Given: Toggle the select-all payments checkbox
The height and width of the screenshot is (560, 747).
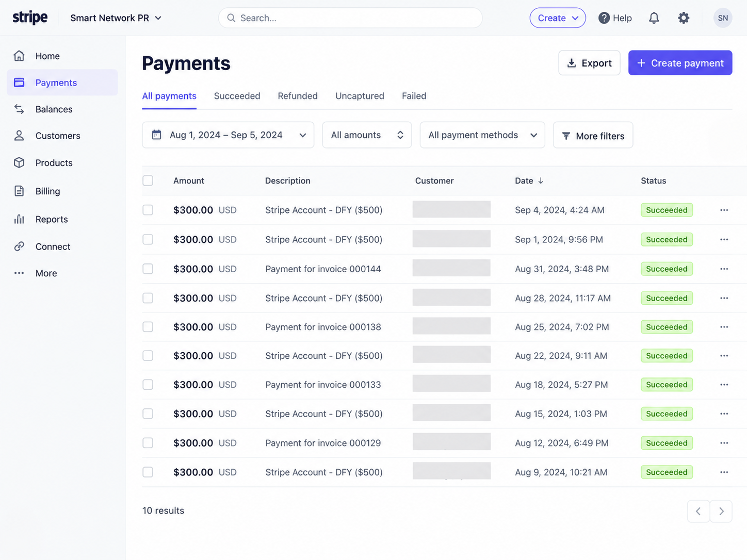Looking at the screenshot, I should click(x=148, y=180).
